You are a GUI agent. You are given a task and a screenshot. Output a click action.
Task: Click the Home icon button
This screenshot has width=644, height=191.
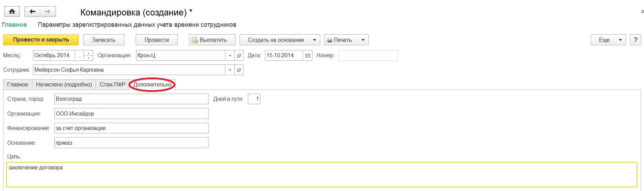12,12
